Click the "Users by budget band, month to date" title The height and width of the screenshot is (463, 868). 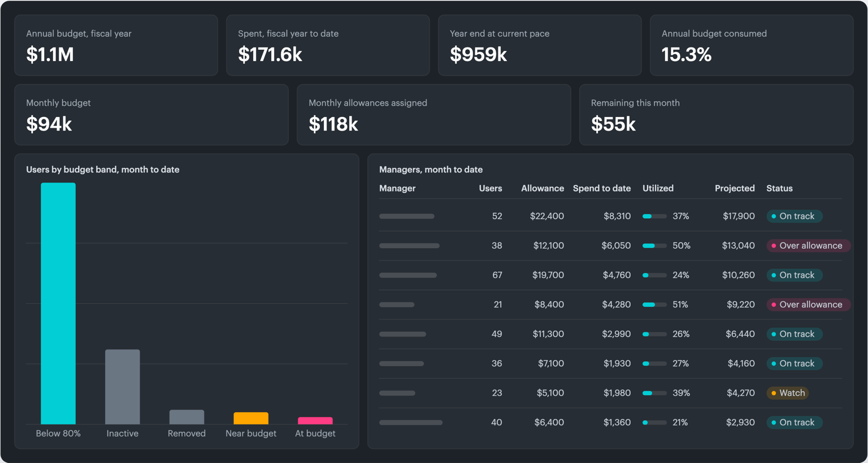(x=103, y=170)
